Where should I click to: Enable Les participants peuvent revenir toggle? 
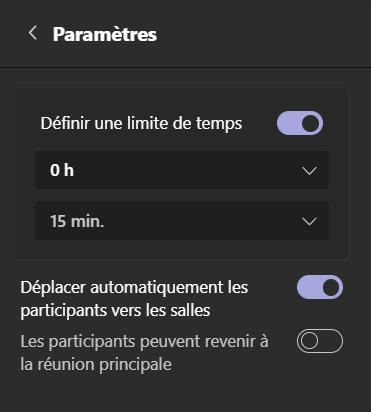320,341
